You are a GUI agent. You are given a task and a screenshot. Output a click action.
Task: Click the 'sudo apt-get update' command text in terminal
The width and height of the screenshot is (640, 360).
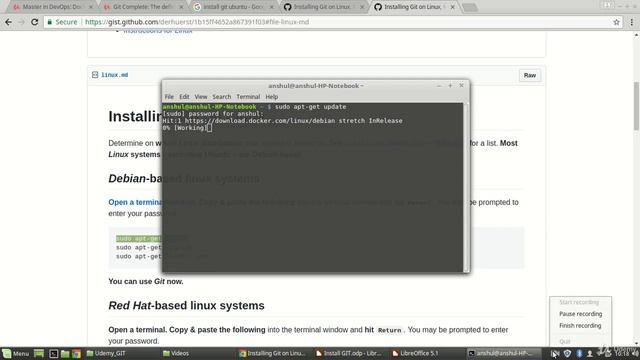click(x=311, y=107)
